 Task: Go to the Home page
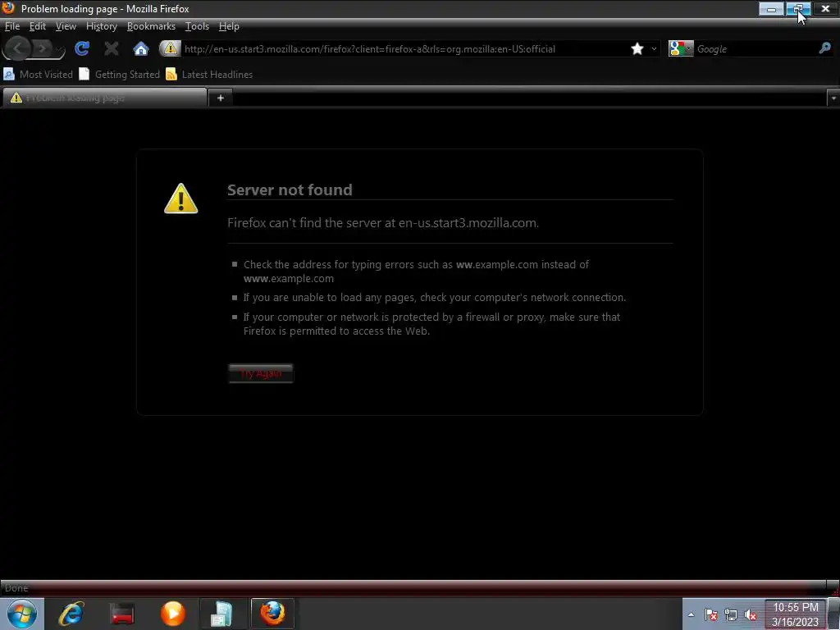tap(140, 48)
